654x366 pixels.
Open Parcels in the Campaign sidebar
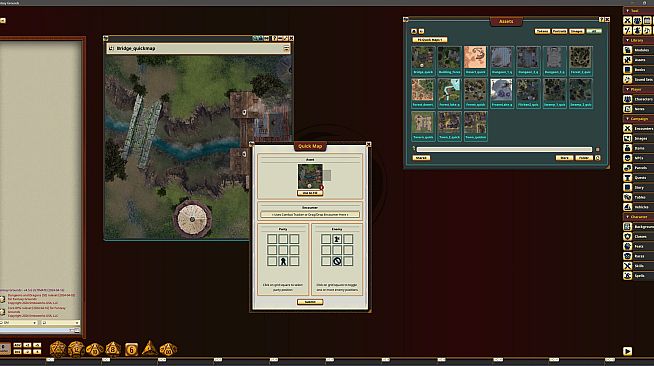[638, 168]
